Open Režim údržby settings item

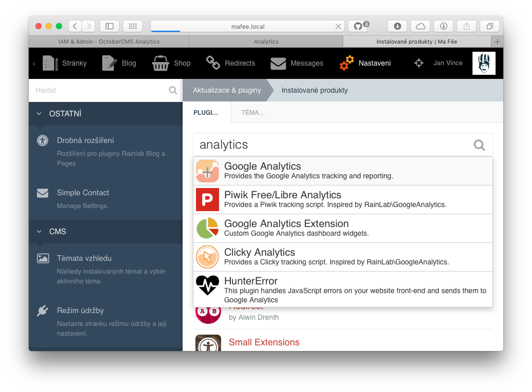point(106,321)
